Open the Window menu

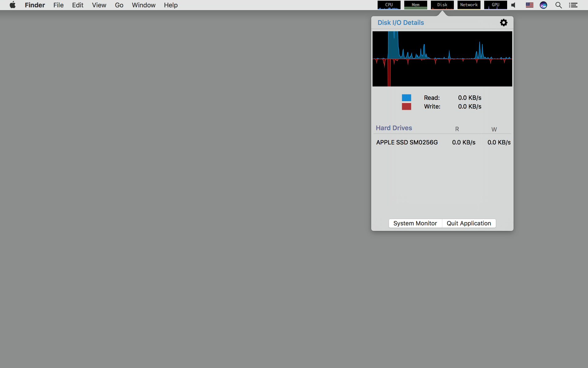point(143,5)
